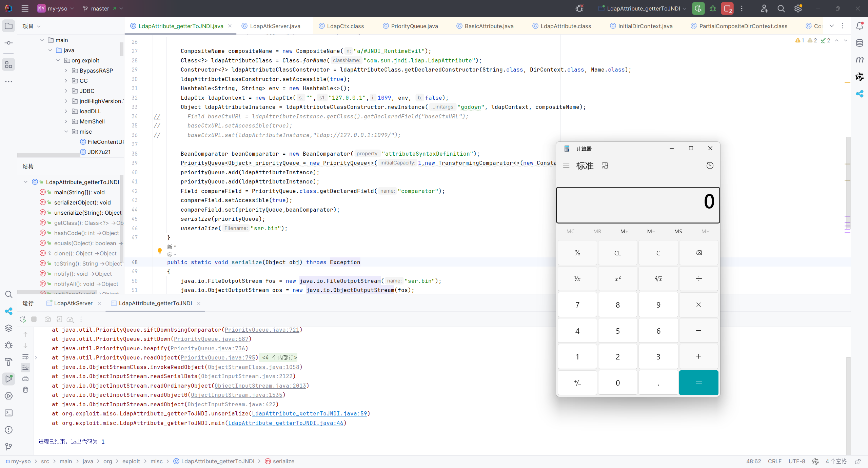
Task: Collapse the misc package
Action: click(66, 132)
